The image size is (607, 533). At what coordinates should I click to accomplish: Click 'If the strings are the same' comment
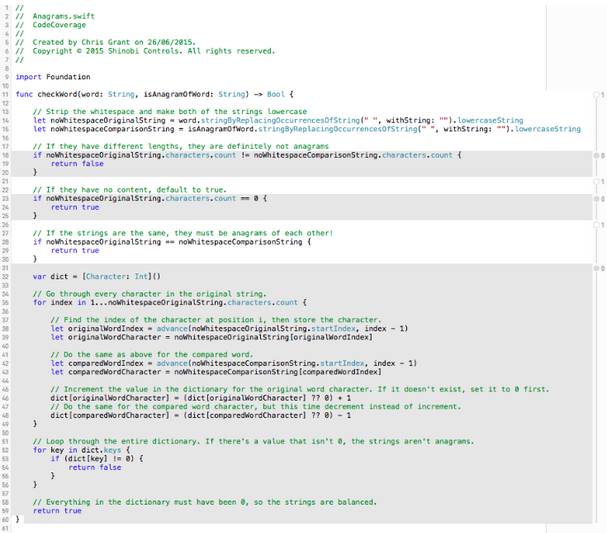pyautogui.click(x=183, y=233)
